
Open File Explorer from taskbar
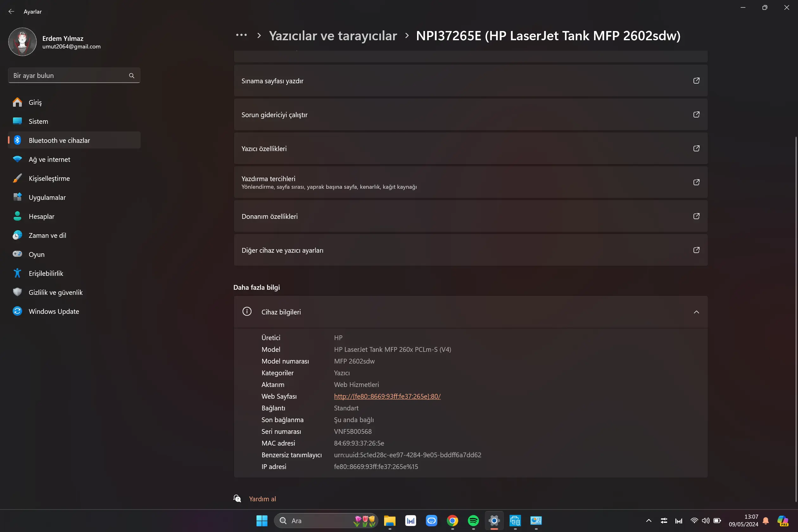point(389,521)
